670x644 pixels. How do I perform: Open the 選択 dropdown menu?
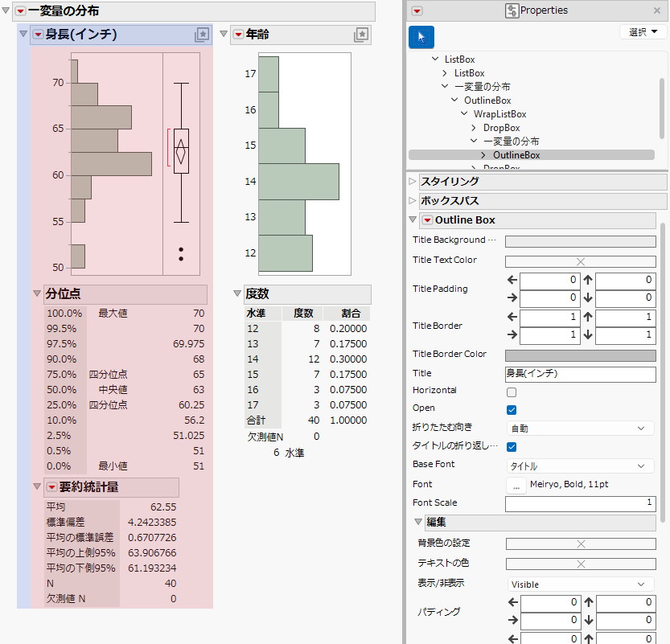[x=643, y=32]
